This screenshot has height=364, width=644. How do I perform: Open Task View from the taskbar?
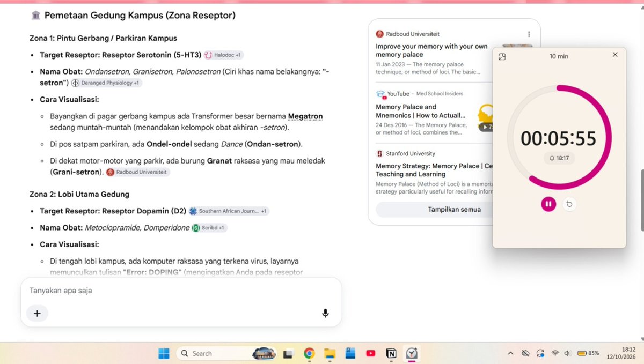[x=288, y=353]
